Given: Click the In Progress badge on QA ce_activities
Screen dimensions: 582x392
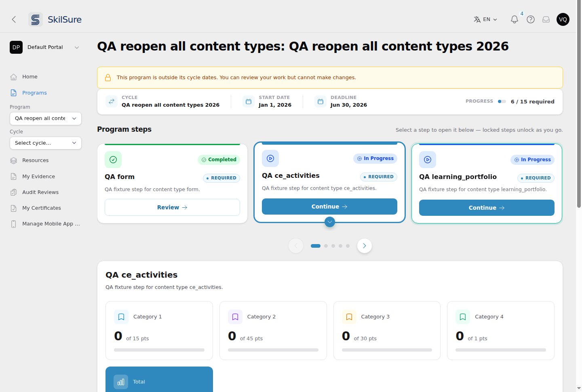Looking at the screenshot, I should [x=375, y=158].
